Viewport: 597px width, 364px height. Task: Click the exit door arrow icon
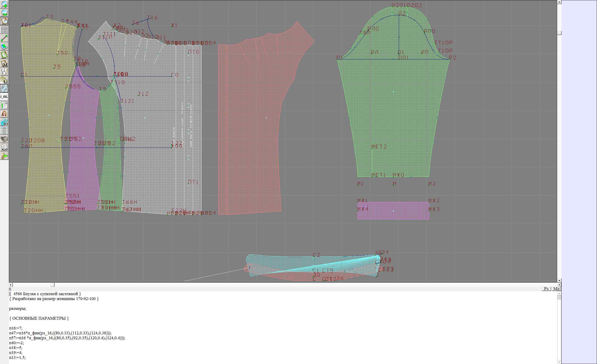click(x=4, y=156)
